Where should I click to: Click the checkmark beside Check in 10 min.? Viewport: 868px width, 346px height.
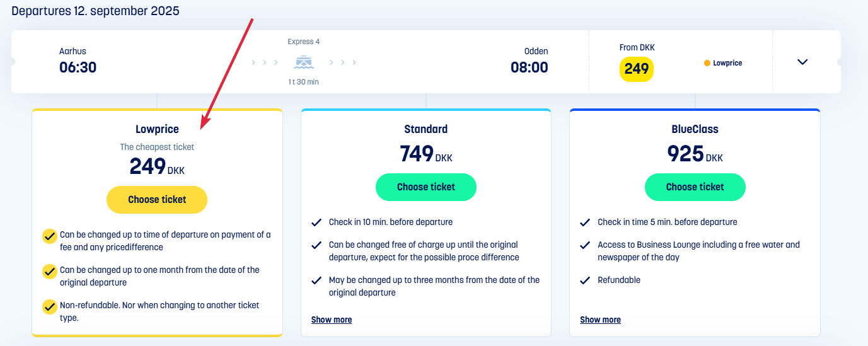316,222
